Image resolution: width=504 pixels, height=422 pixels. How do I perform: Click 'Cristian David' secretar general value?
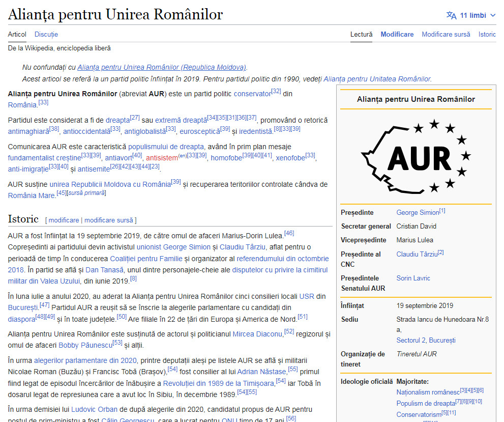[416, 227]
